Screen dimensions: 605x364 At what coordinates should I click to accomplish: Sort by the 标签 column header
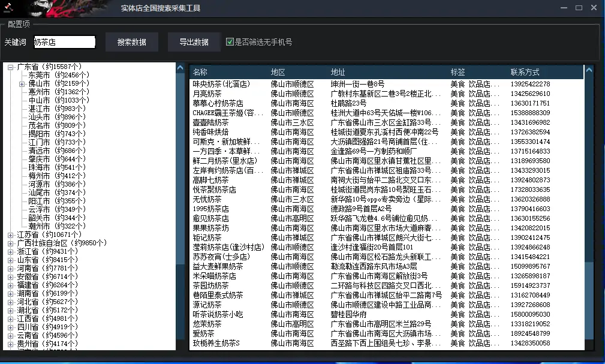tap(457, 72)
